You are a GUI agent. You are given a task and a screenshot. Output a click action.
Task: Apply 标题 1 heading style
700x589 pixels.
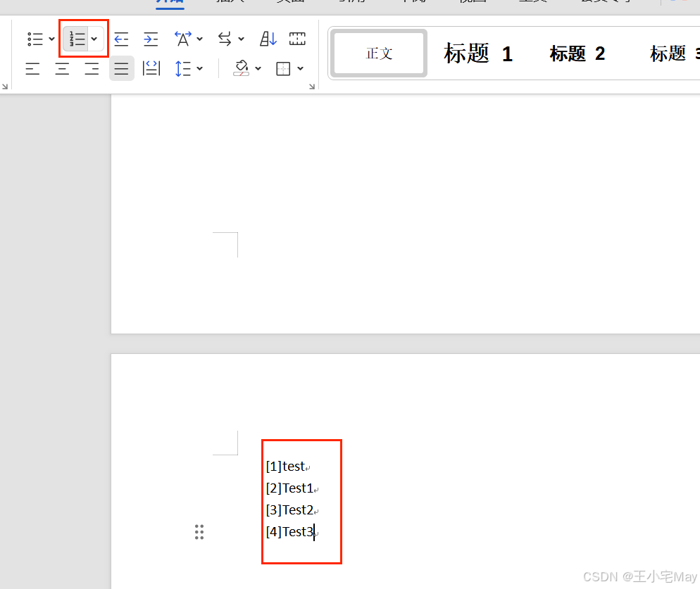pos(478,53)
